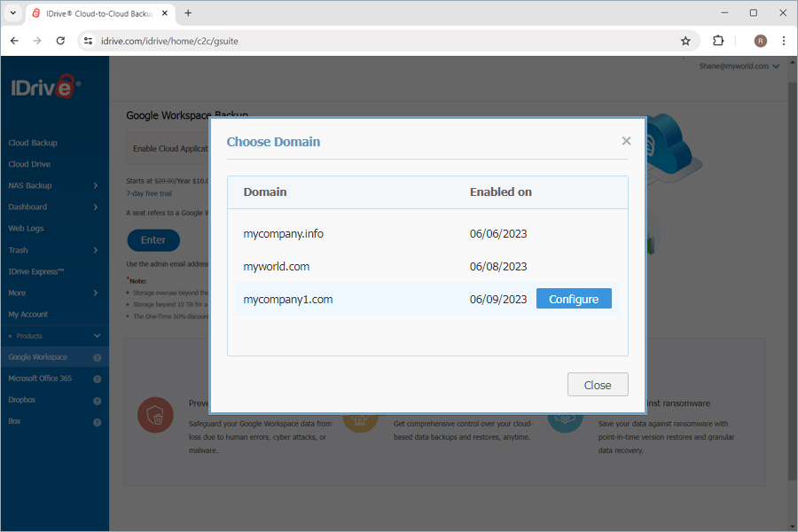Select the IDrive Cloud-to-Cloud Backup tab

coord(99,14)
